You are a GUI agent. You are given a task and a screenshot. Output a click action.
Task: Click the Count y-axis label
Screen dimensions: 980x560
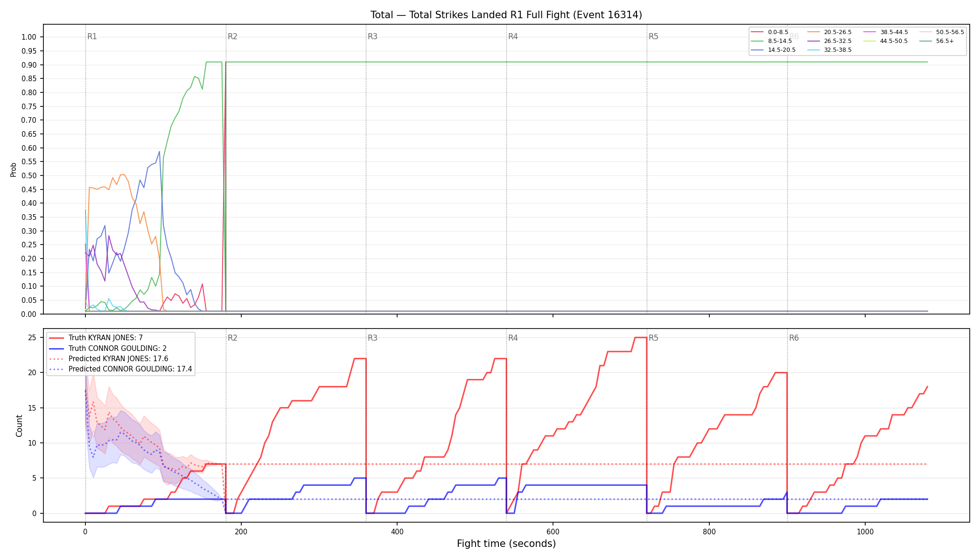(19, 426)
